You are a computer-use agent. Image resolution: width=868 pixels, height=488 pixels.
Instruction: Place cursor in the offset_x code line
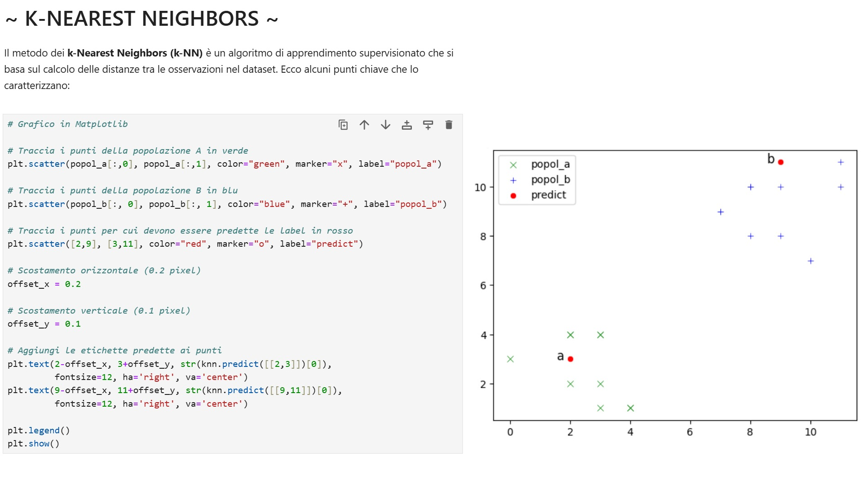44,284
